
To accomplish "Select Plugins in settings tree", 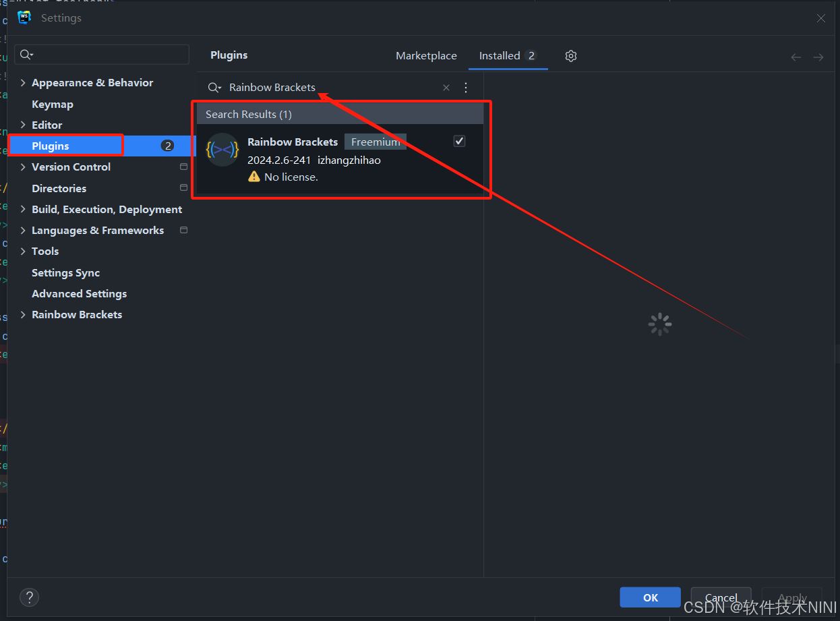I will (x=51, y=146).
